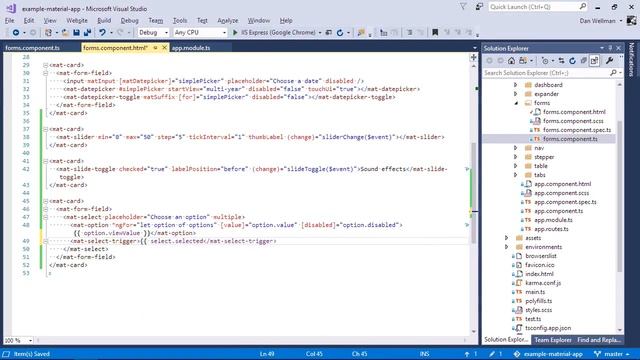The image size is (640, 360).
Task: Start the site with the green play icon
Action: [x=235, y=33]
